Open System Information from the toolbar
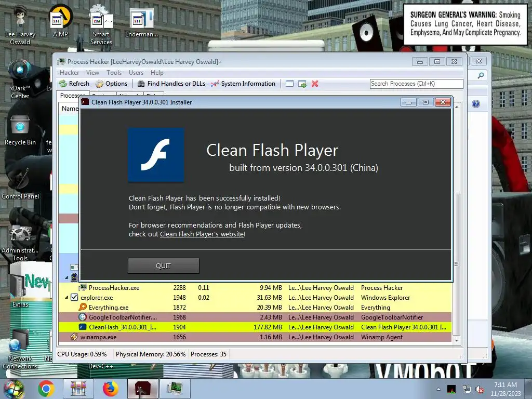 click(243, 84)
